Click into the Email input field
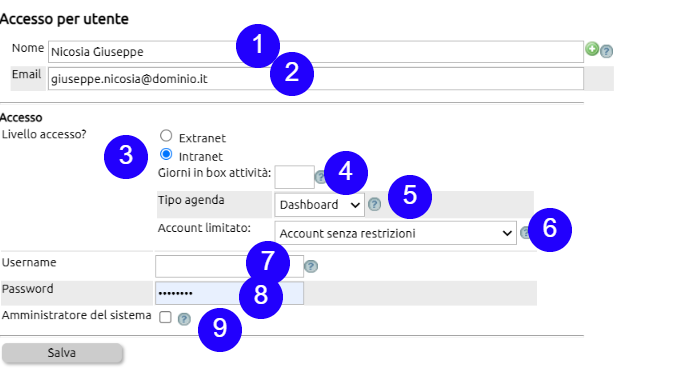Viewport: 685px width, 377px height. point(315,79)
